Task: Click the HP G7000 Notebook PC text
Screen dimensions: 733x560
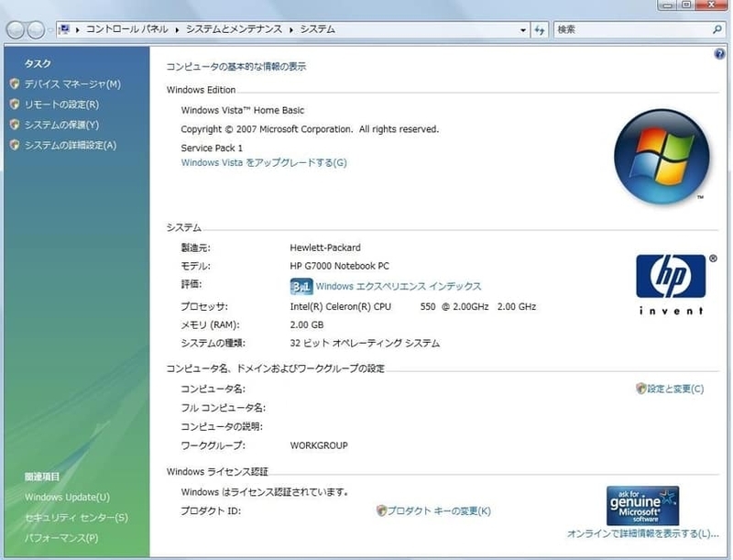Action: pos(339,266)
